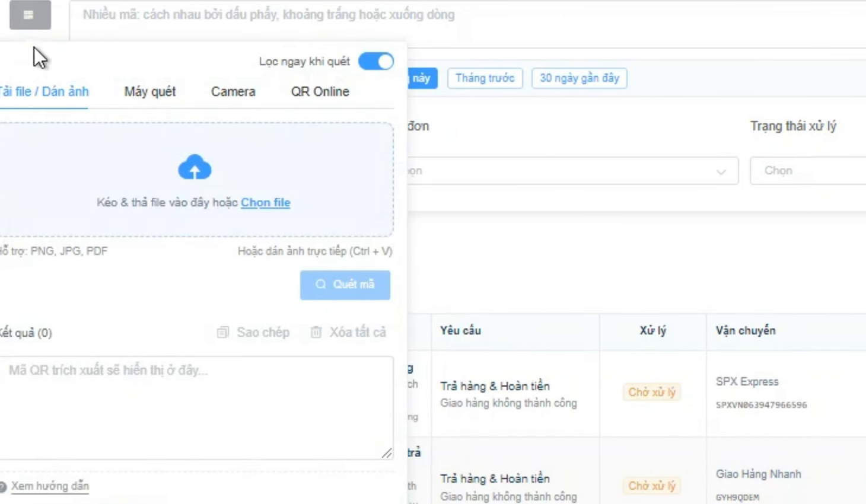866x504 pixels.
Task: Open the Trạng thái xử lý Chọn dropdown
Action: tap(808, 171)
